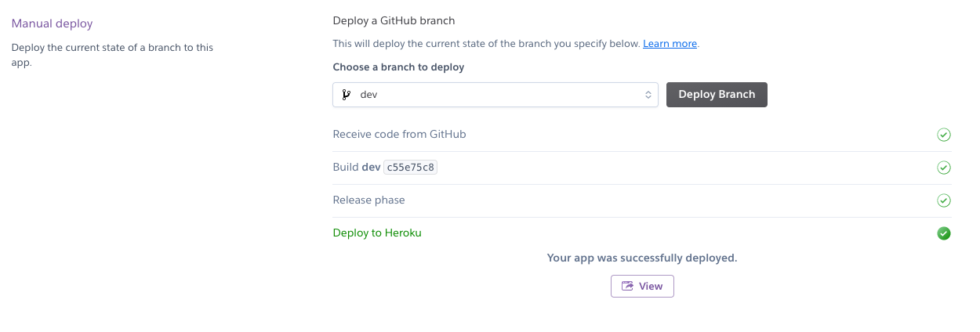Click the successfully deployed message

(x=642, y=258)
